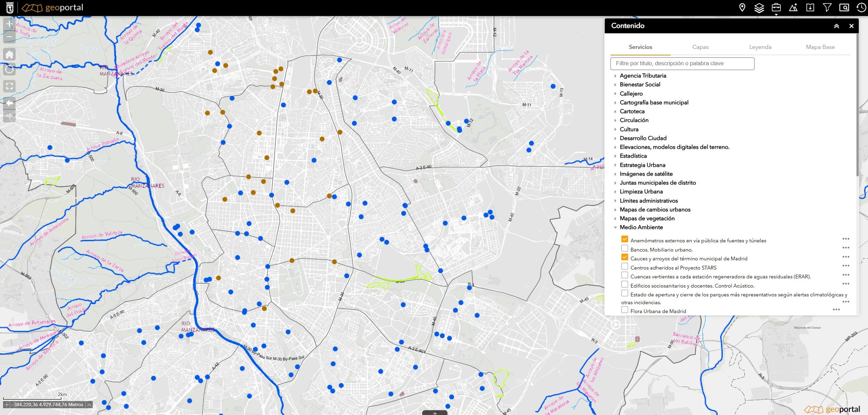The width and height of the screenshot is (868, 415).
Task: Open options menu for Cauces y arroyos layer
Action: pyautogui.click(x=846, y=257)
